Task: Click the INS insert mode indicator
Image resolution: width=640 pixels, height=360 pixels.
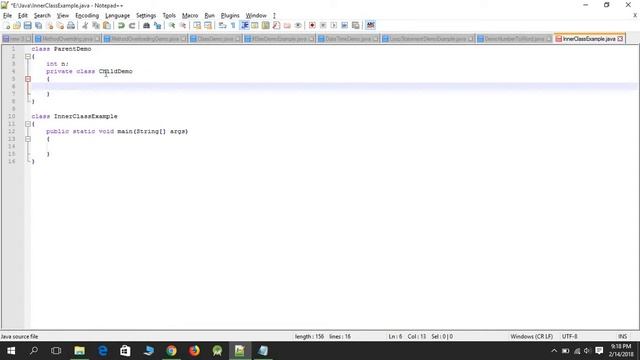Action: 622,336
